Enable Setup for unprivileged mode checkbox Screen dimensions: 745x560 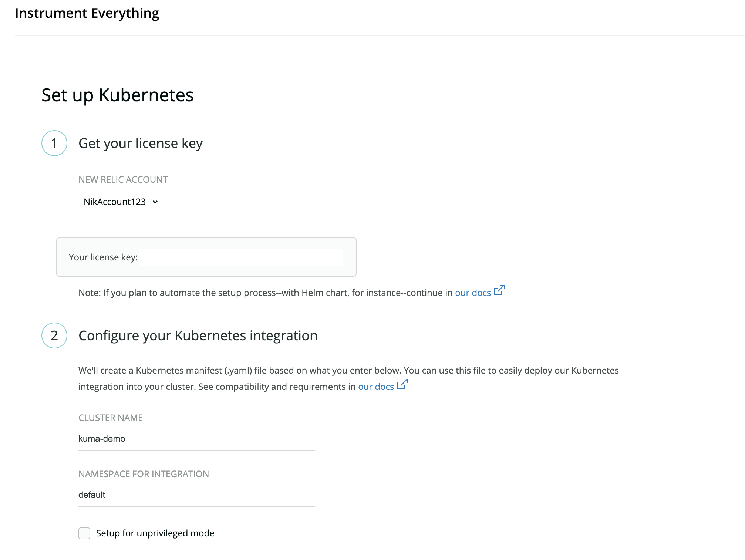coord(84,533)
